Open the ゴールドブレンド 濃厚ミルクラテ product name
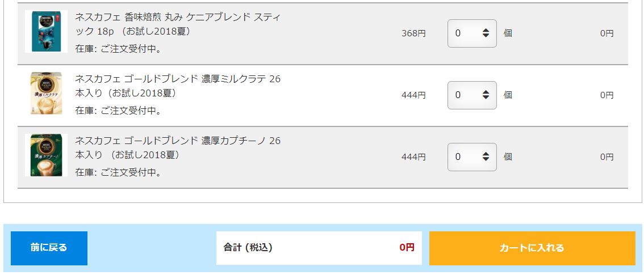644x275 pixels. click(178, 86)
